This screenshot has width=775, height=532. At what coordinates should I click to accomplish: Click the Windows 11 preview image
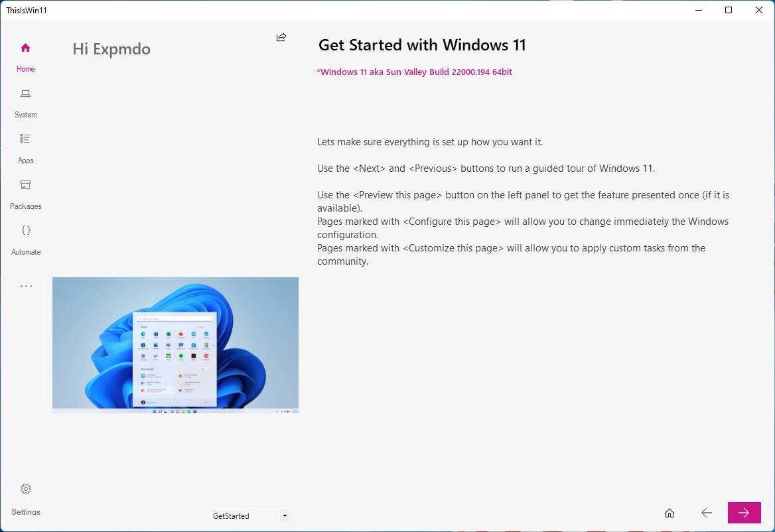[x=175, y=346]
